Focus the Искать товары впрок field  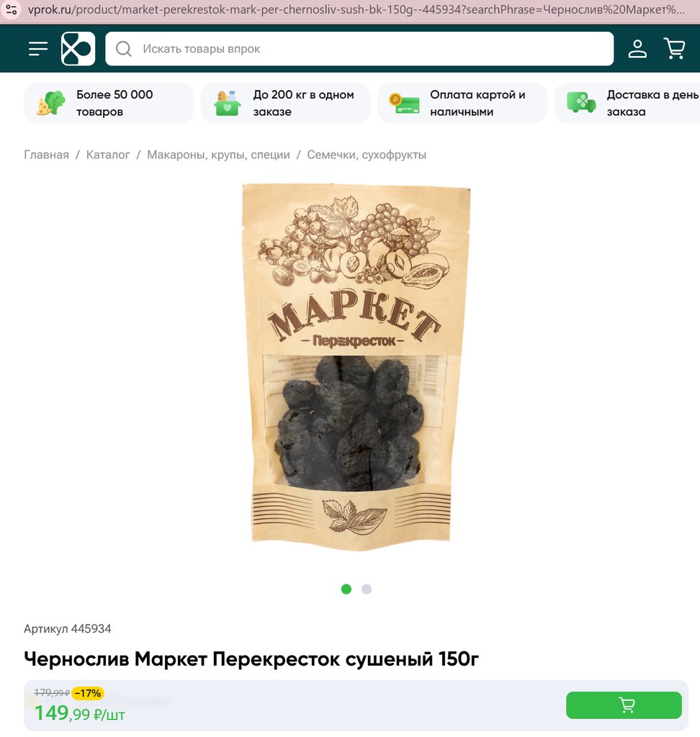(359, 48)
